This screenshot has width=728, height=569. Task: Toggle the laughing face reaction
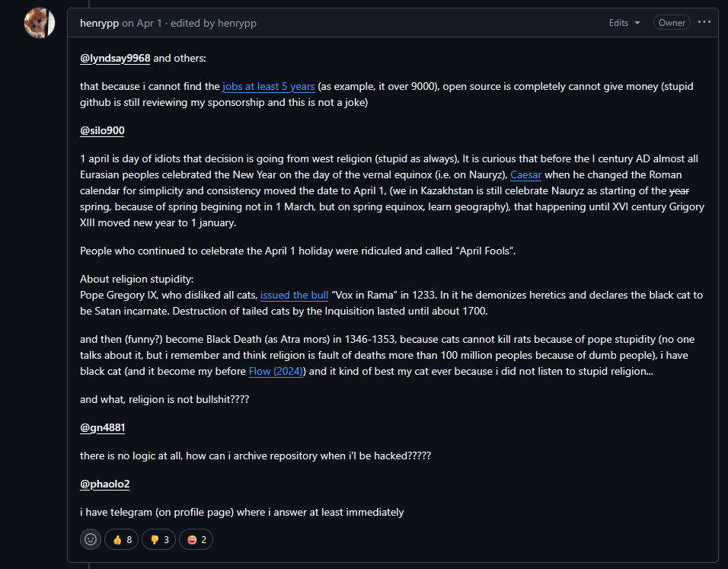196,539
